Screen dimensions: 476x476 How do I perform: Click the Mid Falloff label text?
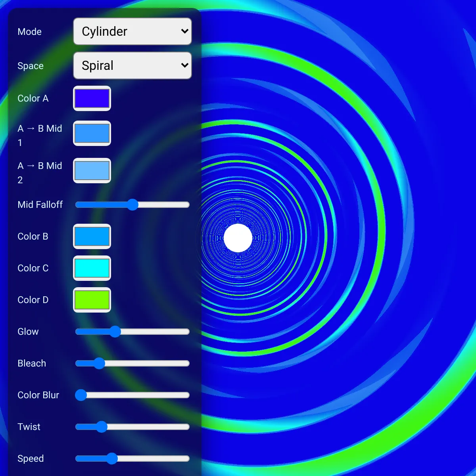pos(40,205)
